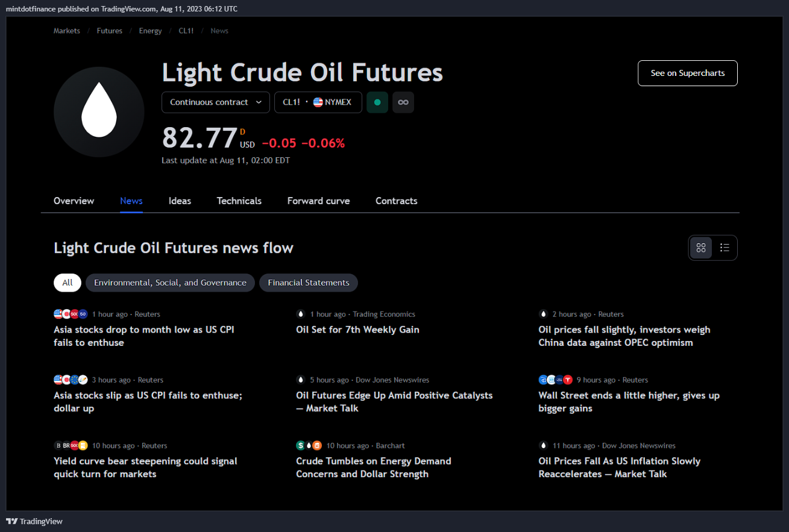Click symbol icons on 'Crude Tumbles' article

[309, 446]
